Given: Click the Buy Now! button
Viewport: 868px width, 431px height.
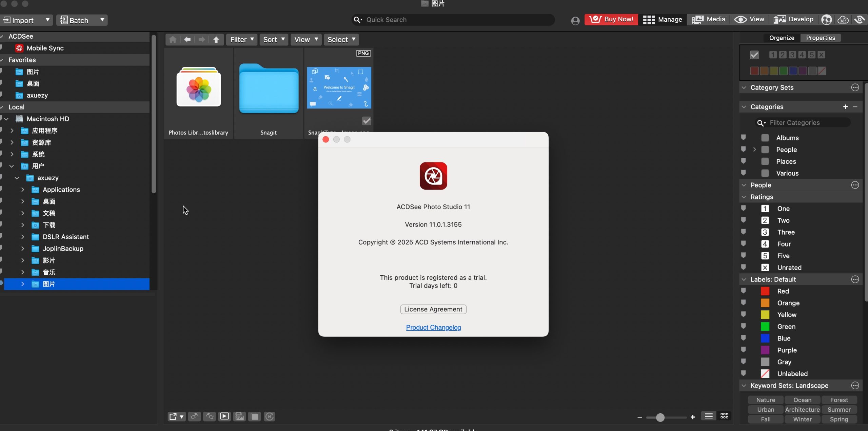Looking at the screenshot, I should point(611,20).
